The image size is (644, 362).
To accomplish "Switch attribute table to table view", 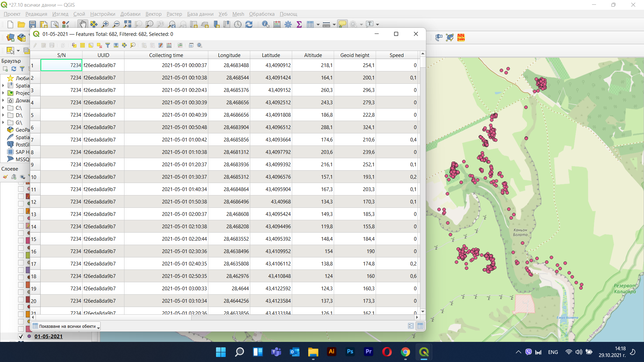I will point(420,326).
